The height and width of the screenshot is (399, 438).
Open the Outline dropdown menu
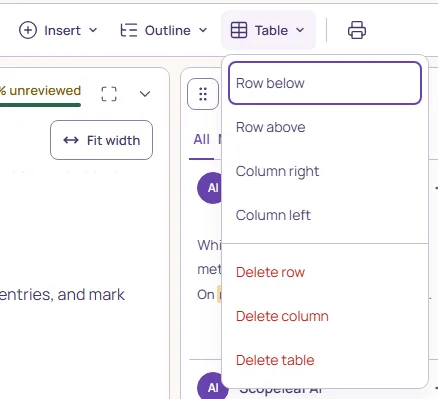coord(164,30)
